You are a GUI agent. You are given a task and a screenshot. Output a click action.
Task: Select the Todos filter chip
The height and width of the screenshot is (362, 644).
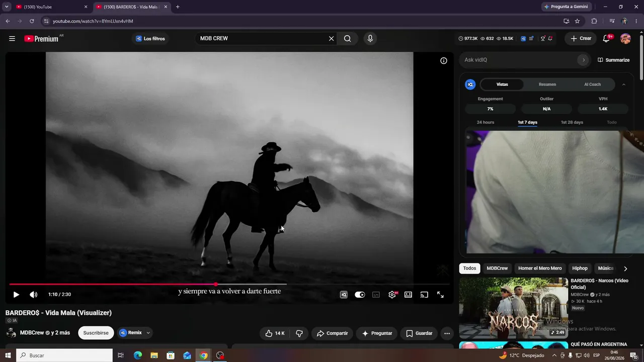tap(469, 268)
